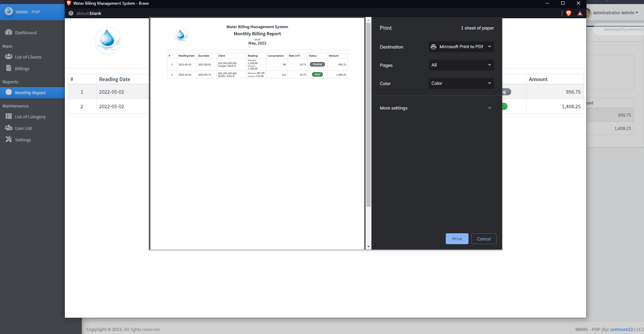Click the WBMS water drop logo

[8, 11]
